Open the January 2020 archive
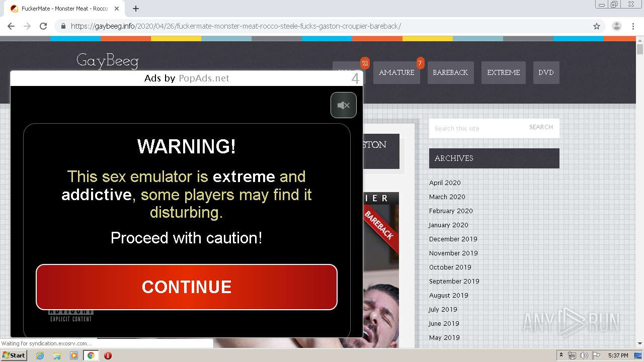Image resolution: width=644 pixels, height=362 pixels. [x=449, y=225]
